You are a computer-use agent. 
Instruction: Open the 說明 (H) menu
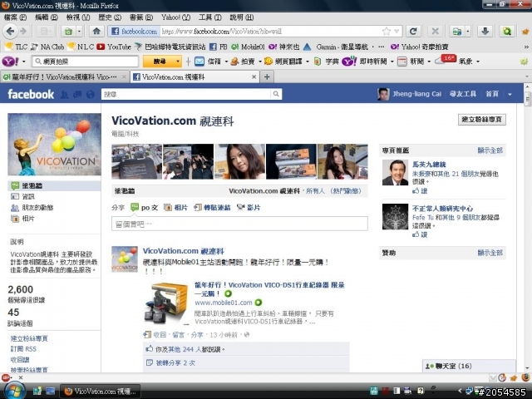pos(242,17)
